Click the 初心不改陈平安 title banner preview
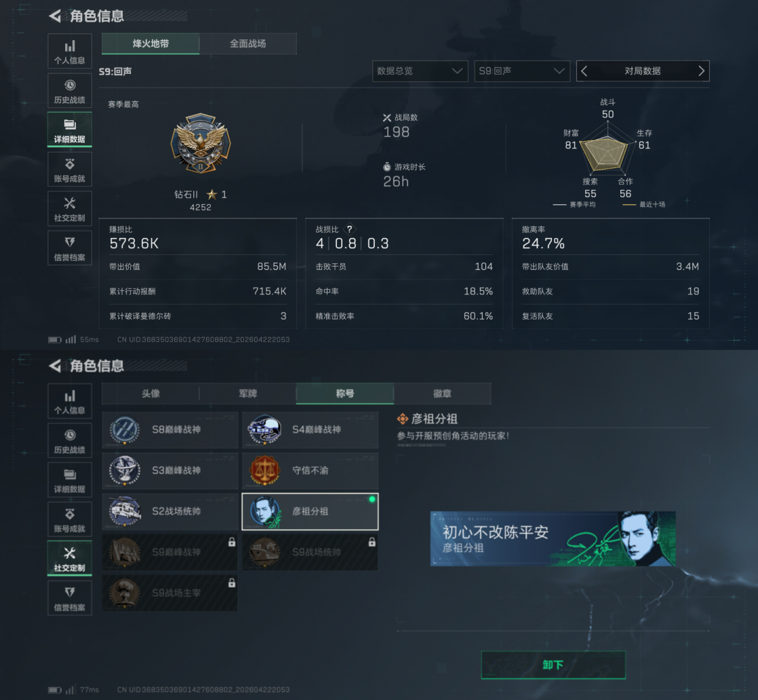The height and width of the screenshot is (700, 758). [553, 539]
